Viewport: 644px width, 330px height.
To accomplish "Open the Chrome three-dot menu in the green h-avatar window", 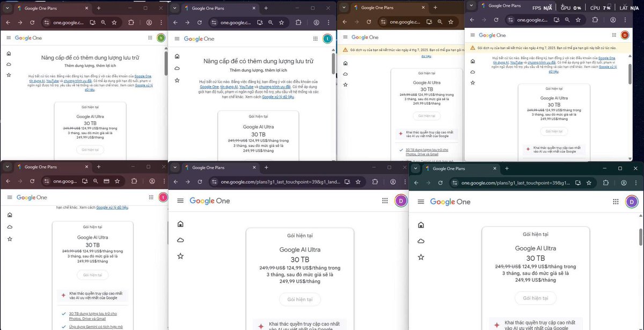I will [162, 23].
